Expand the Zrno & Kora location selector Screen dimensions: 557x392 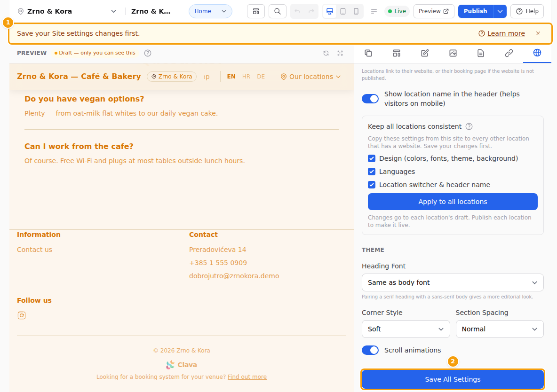click(67, 11)
